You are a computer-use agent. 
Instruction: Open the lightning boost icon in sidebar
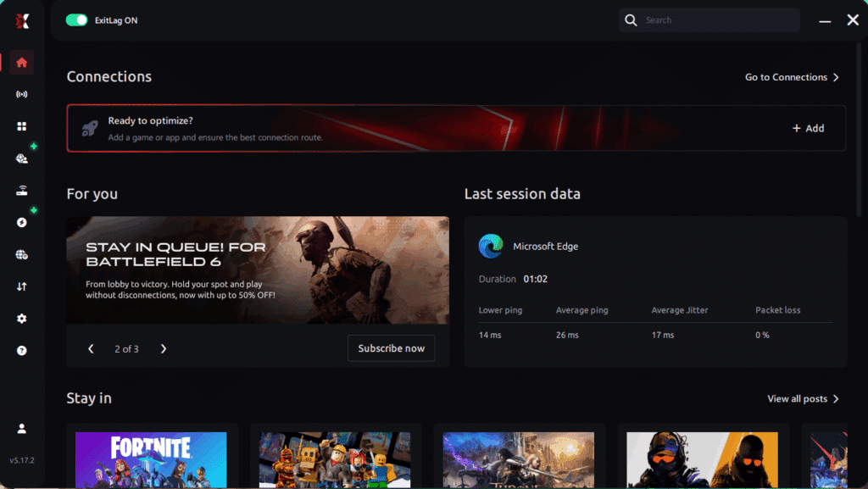(21, 222)
